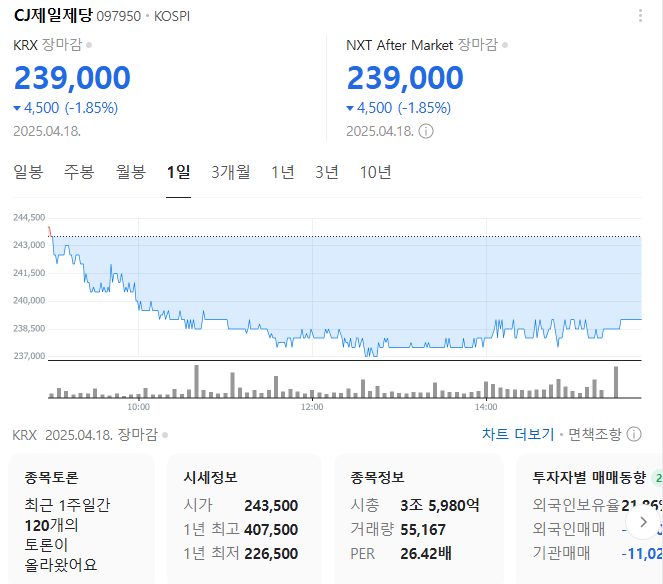The height and width of the screenshot is (584, 663).
Task: Switch to the 3개월 chart tab
Action: (230, 172)
